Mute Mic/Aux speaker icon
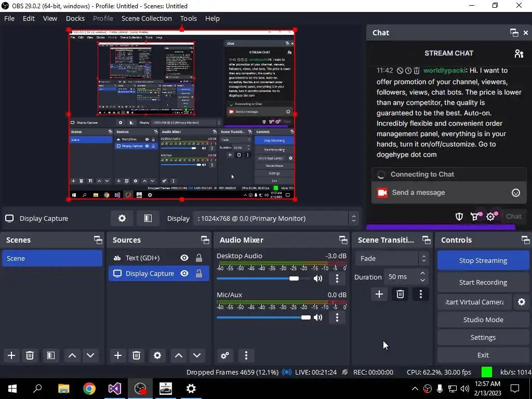The height and width of the screenshot is (399, 532). [x=318, y=317]
